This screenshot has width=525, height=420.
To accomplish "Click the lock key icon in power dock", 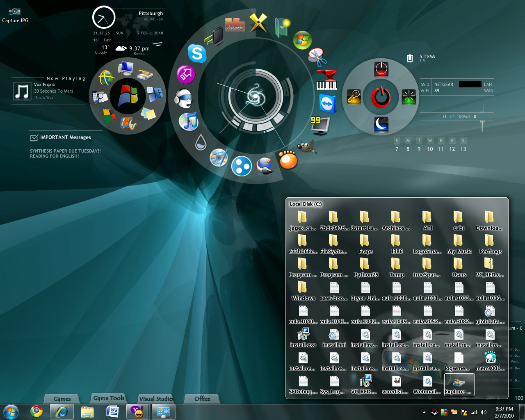I will pos(354,96).
